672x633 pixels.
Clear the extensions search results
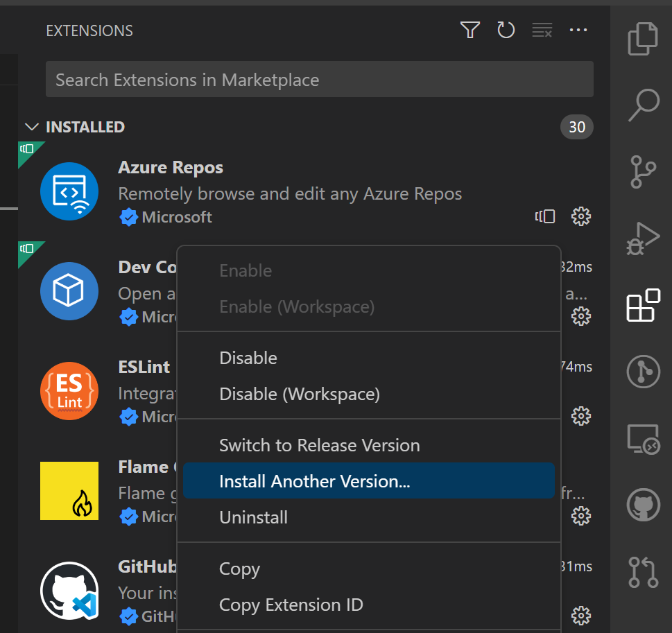coord(542,30)
